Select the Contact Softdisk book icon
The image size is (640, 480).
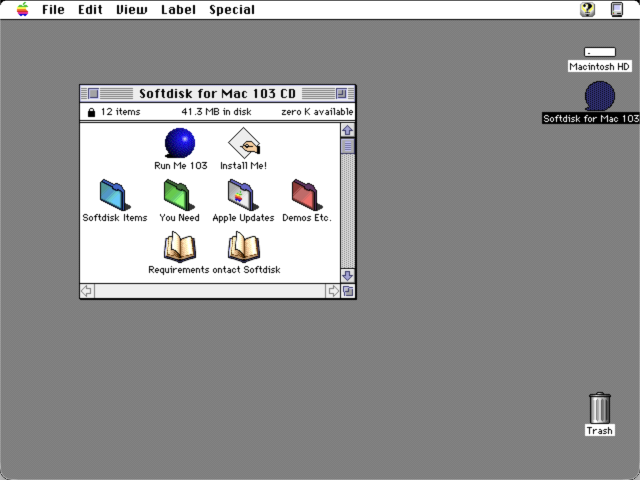tap(244, 247)
